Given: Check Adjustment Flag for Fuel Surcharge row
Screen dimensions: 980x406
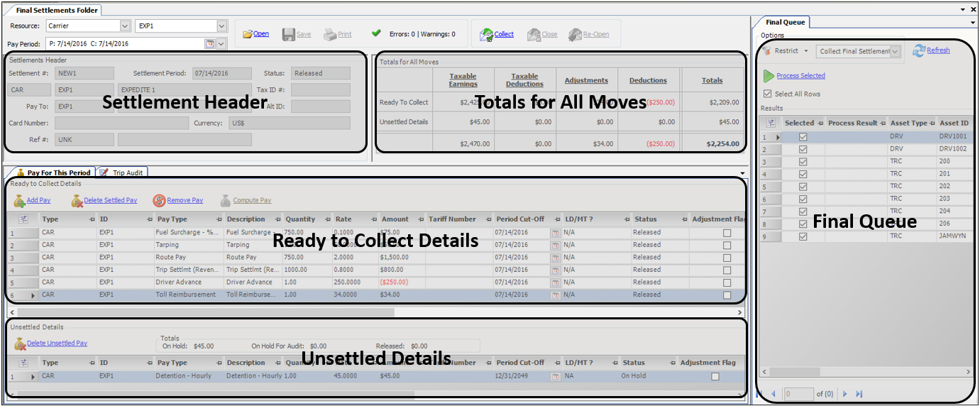Looking at the screenshot, I should [727, 232].
